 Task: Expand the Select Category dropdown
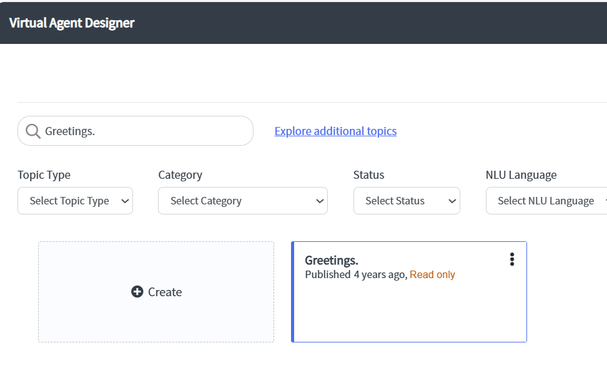pos(243,201)
